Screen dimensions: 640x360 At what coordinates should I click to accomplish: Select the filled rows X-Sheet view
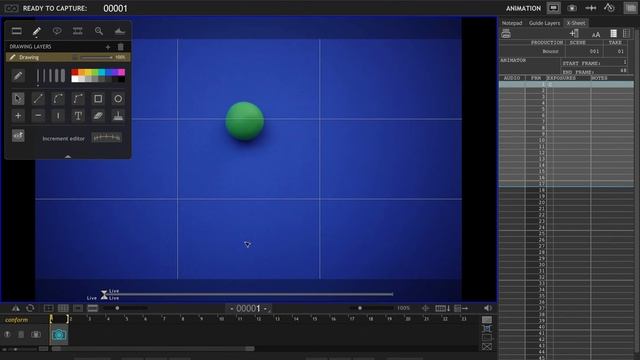[x=613, y=33]
